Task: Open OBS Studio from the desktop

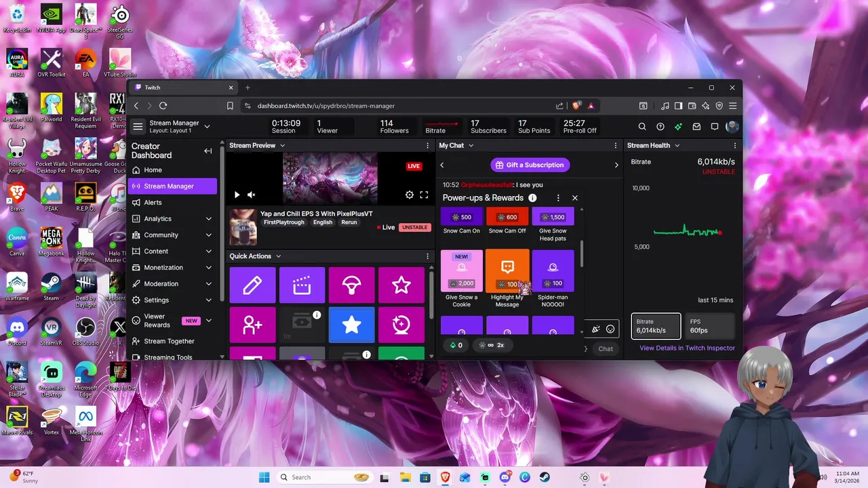Action: [85, 332]
